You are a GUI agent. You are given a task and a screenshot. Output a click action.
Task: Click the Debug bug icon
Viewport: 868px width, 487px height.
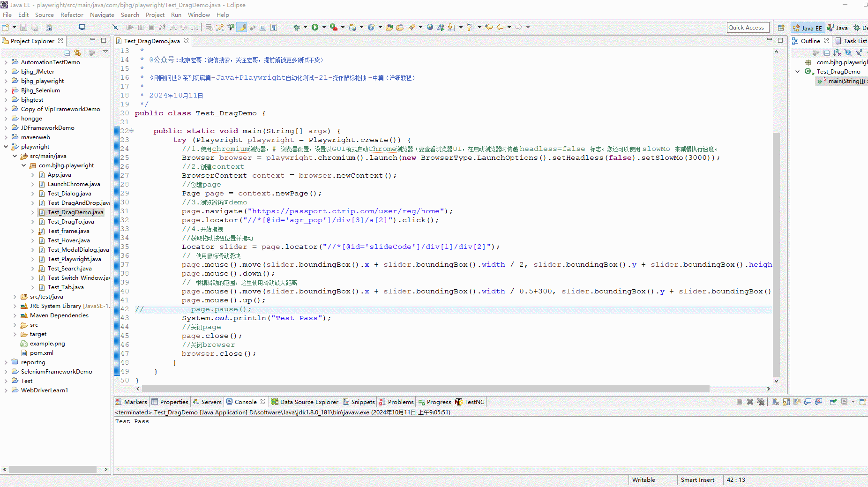point(296,27)
